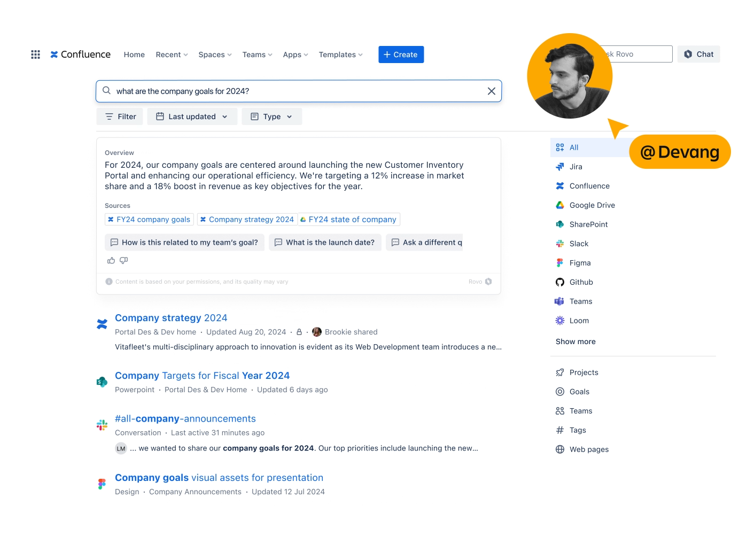Screen dimensions: 747x560
Task: Click the Ask Rovo input field
Action: [641, 54]
